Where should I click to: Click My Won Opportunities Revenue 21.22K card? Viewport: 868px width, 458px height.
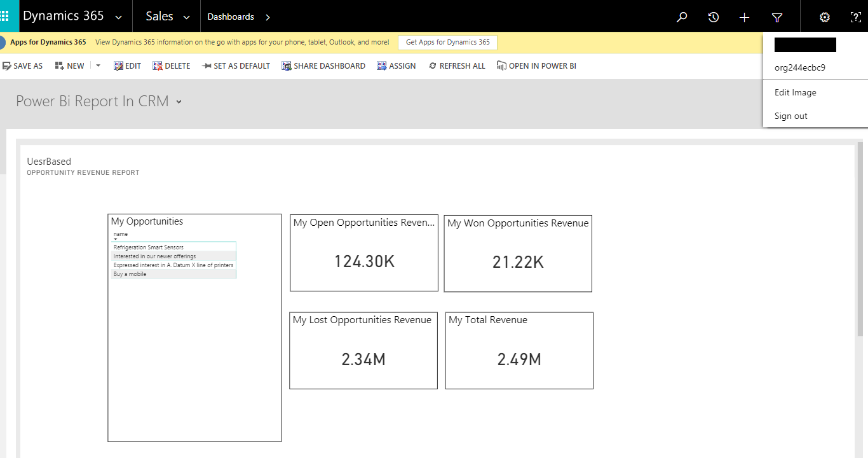518,253
